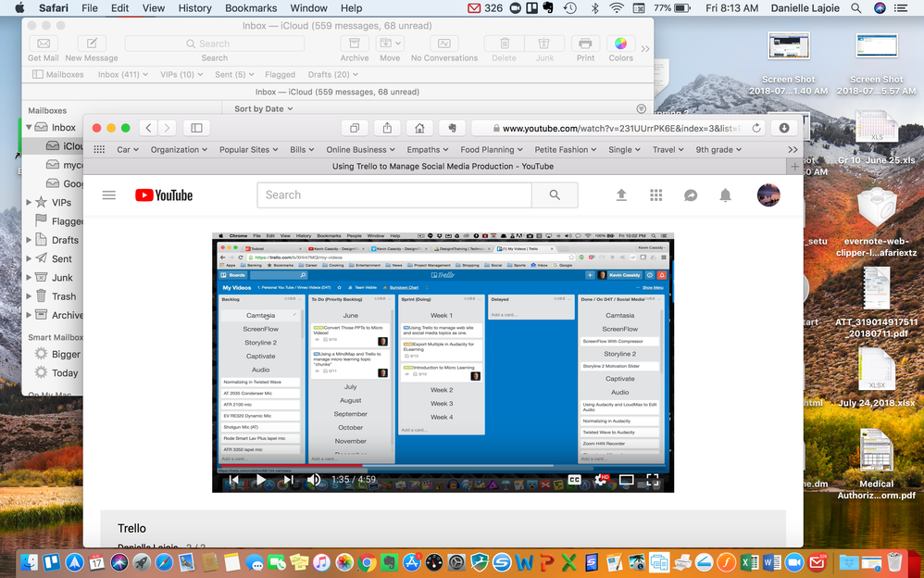Viewport: 924px width, 578px height.
Task: Click Print in Mail toolbar
Action: (x=585, y=49)
